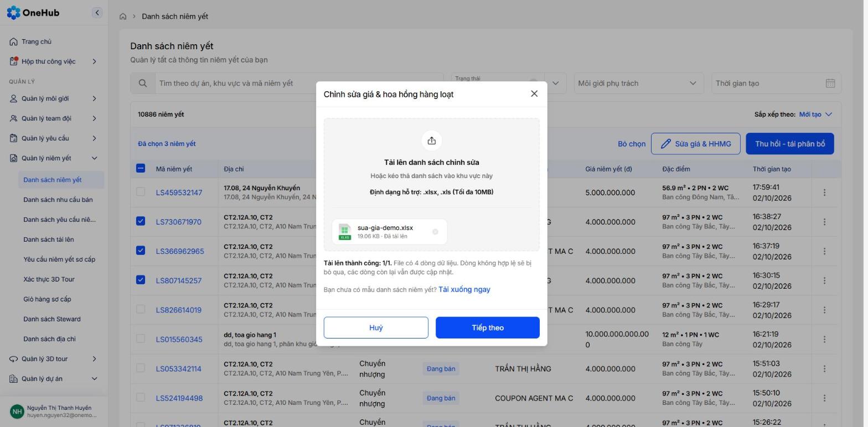Image resolution: width=868 pixels, height=427 pixels.
Task: Click the home icon in the breadcrumb
Action: (x=123, y=17)
